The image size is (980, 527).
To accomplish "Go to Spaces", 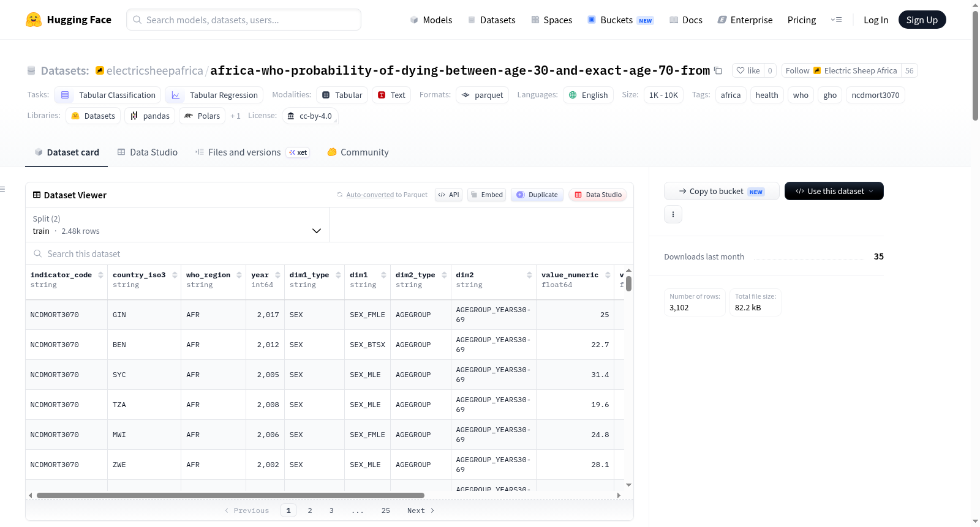I will pyautogui.click(x=552, y=20).
